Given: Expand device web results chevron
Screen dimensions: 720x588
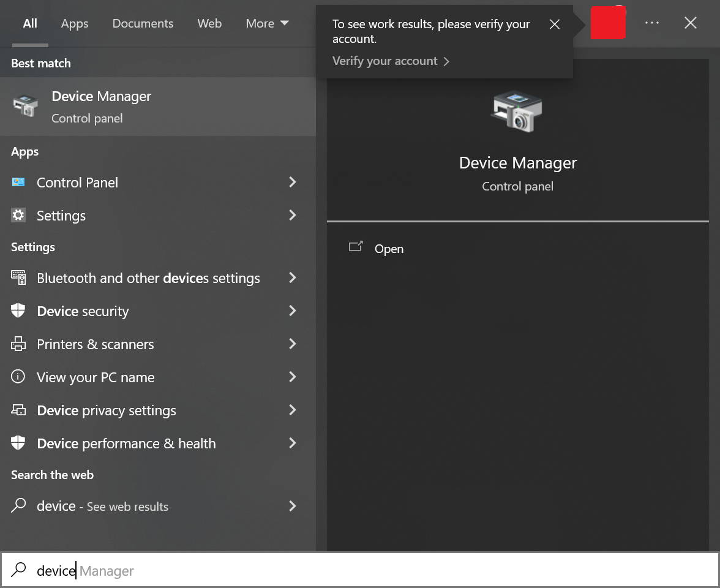Looking at the screenshot, I should click(293, 506).
